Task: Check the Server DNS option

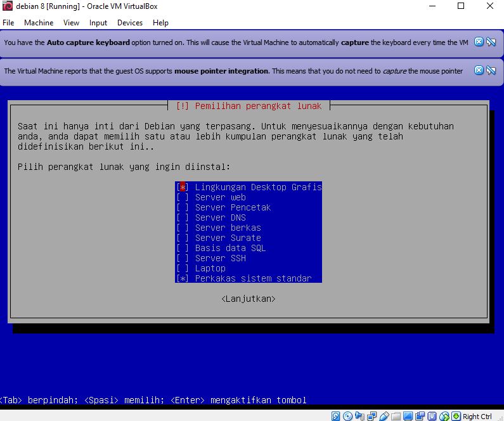Action: [249, 217]
